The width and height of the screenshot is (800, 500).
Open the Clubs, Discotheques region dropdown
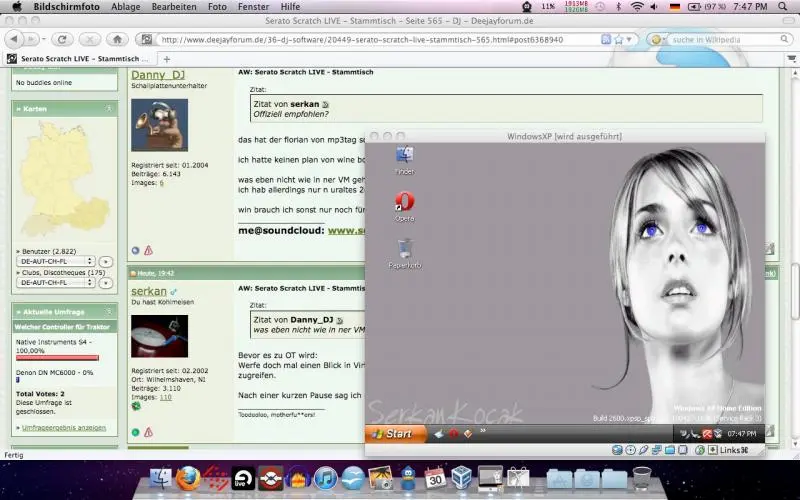pyautogui.click(x=56, y=283)
